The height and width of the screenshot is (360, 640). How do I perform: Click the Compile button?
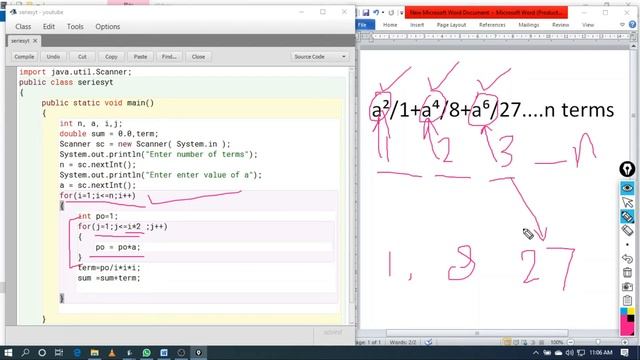coord(24,57)
